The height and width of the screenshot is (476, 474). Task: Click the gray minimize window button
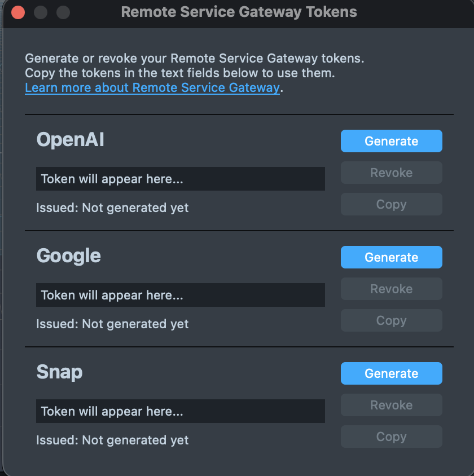(41, 12)
